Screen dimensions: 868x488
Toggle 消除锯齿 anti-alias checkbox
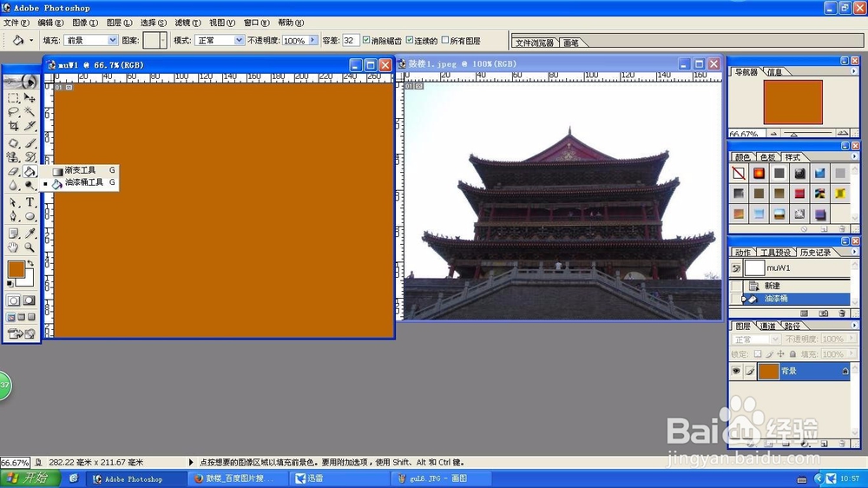[x=366, y=40]
